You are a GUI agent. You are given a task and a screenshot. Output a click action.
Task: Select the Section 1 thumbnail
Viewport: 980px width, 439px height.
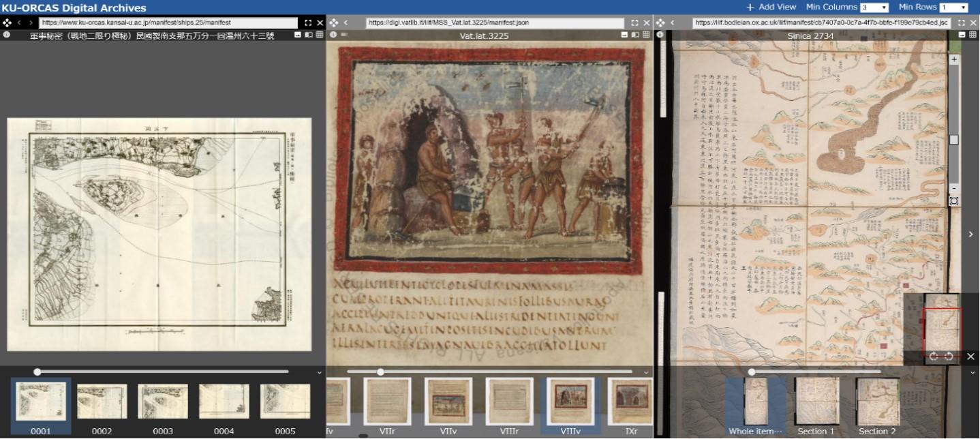click(x=817, y=402)
